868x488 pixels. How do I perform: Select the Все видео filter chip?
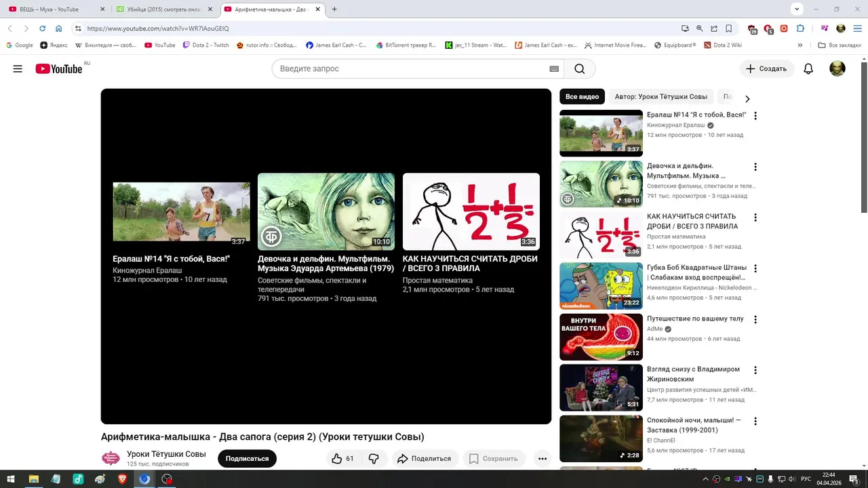click(582, 97)
